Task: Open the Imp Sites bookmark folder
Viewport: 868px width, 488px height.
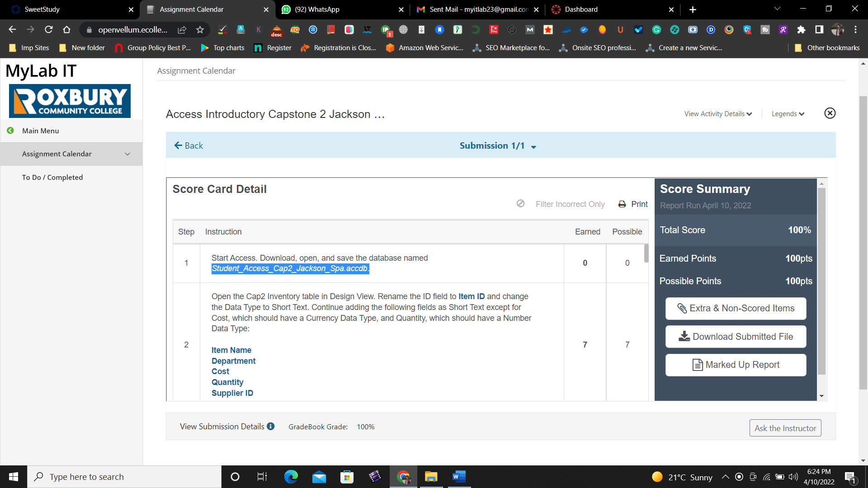Action: pos(29,48)
